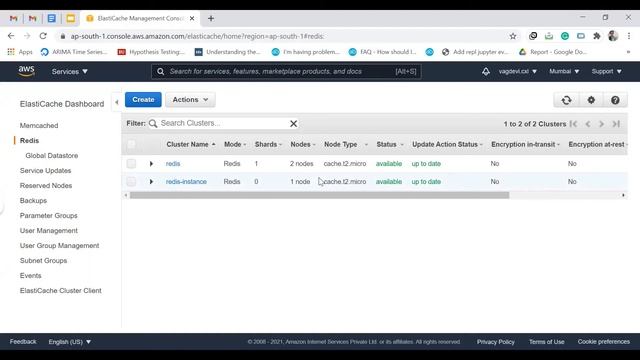Click the Search Clusters filter field
The height and width of the screenshot is (360, 640).
point(224,123)
